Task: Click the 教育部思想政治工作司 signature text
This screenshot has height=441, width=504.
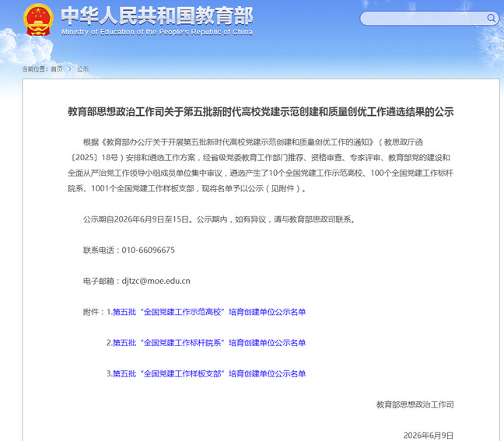Action: 415,404
